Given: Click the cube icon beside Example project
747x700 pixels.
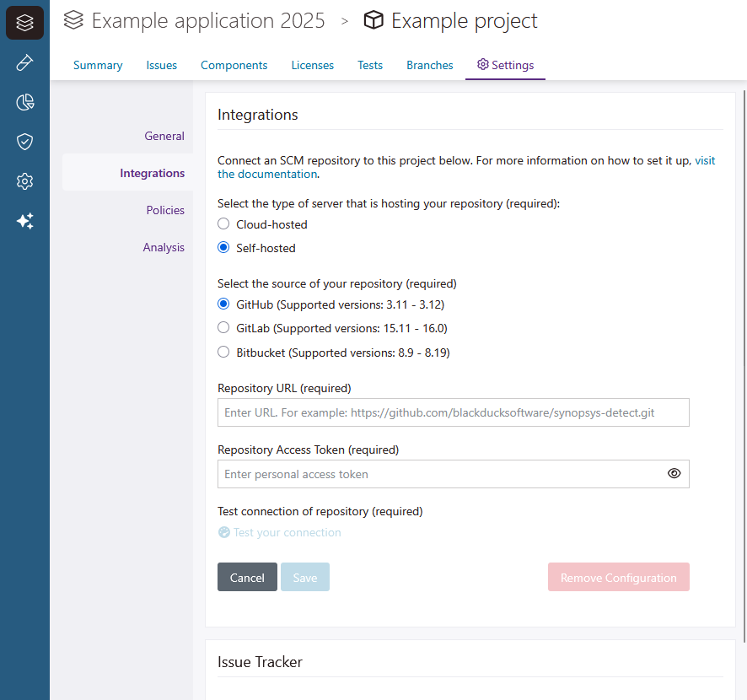Looking at the screenshot, I should (x=373, y=20).
